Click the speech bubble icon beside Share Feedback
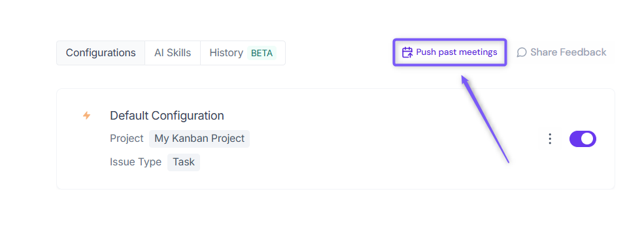Image resolution: width=644 pixels, height=251 pixels. (x=522, y=52)
